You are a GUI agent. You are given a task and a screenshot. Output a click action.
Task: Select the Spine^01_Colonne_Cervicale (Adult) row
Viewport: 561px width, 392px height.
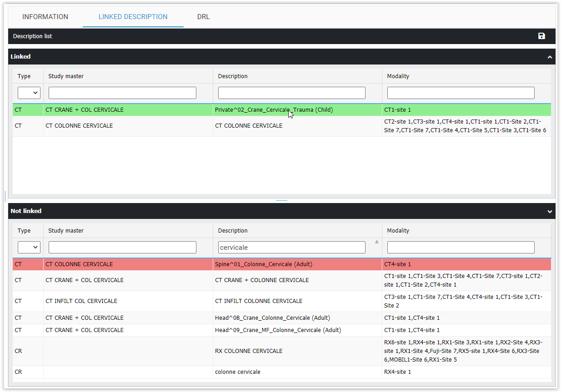pyautogui.click(x=264, y=264)
